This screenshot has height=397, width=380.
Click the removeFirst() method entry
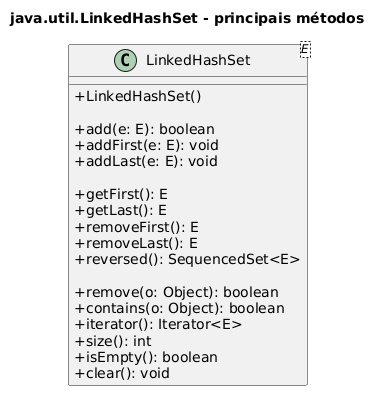[137, 227]
